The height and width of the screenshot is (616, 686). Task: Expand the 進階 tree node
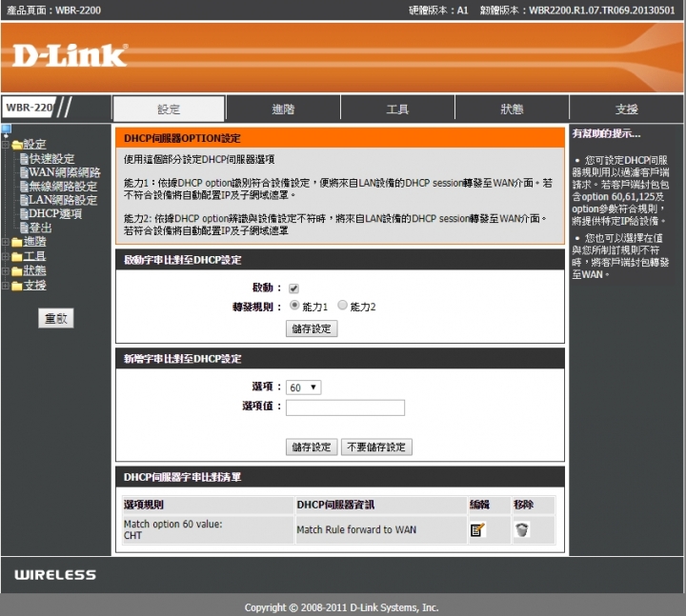coord(6,242)
